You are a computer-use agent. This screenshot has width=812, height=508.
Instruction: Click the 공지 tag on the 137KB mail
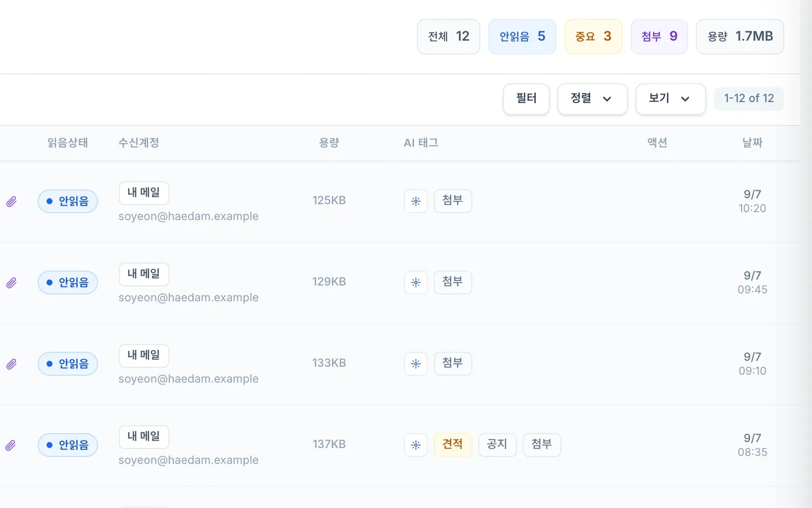pos(497,445)
